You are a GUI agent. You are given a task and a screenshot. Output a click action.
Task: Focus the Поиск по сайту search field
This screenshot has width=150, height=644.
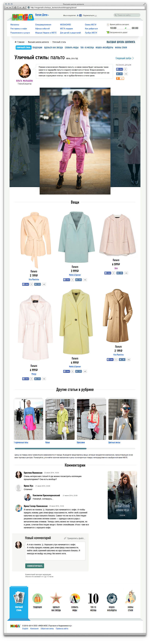click(x=127, y=15)
